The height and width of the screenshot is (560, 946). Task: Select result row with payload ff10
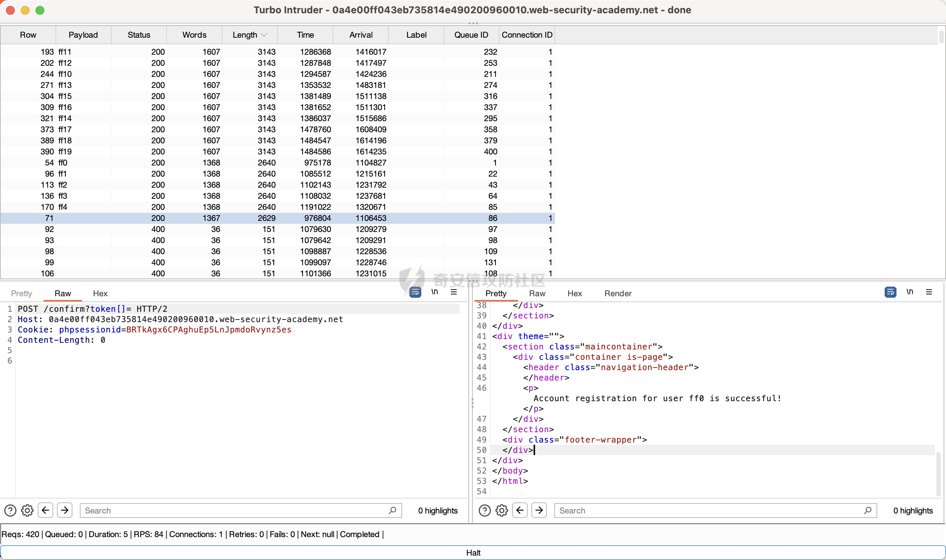click(278, 74)
